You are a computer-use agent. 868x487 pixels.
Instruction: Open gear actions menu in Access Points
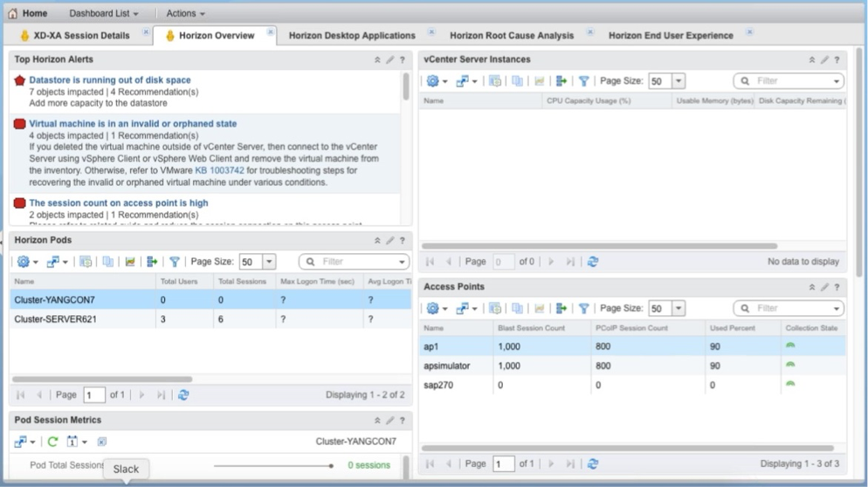(x=437, y=308)
